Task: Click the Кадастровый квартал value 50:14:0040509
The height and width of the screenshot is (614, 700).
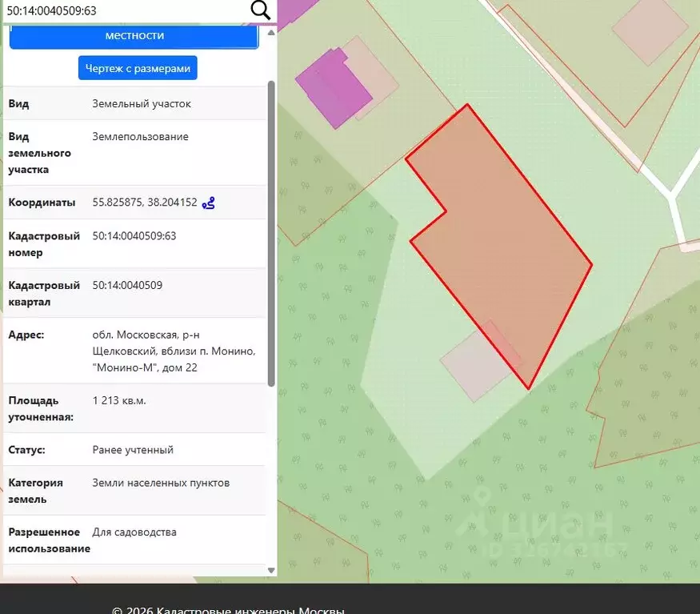Action: click(x=127, y=285)
